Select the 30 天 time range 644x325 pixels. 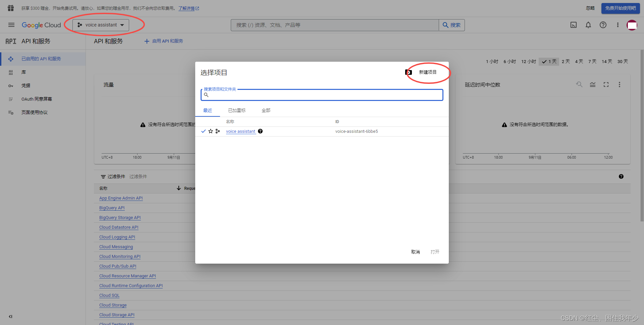[623, 61]
